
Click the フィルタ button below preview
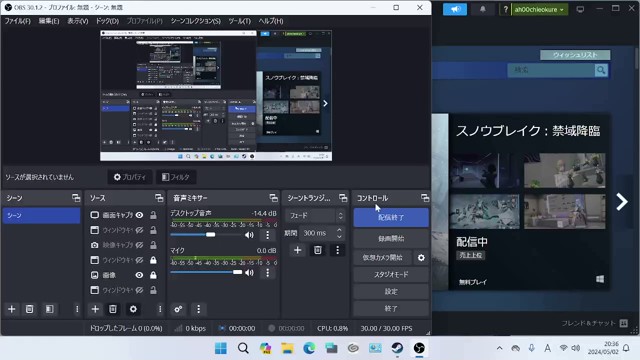tap(176, 177)
